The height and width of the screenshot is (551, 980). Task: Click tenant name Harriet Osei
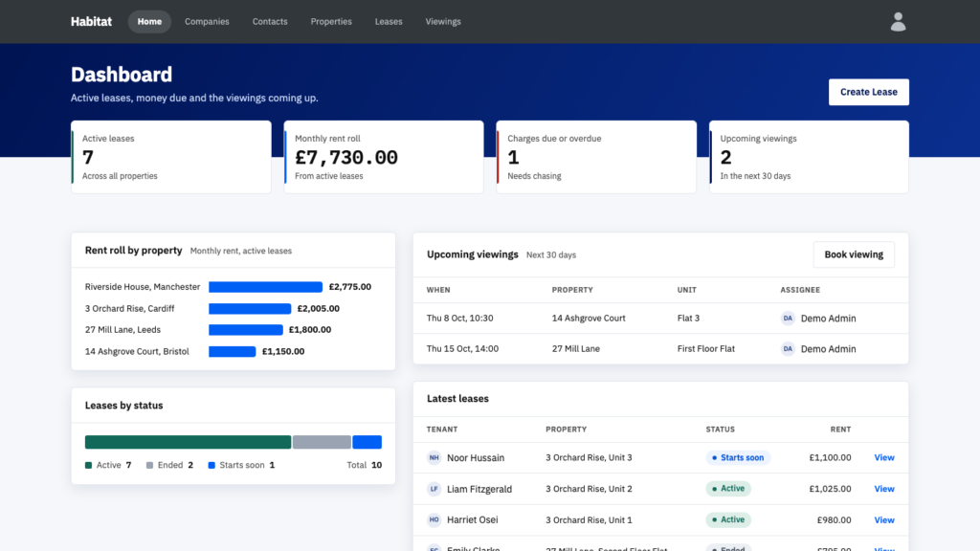(473, 519)
